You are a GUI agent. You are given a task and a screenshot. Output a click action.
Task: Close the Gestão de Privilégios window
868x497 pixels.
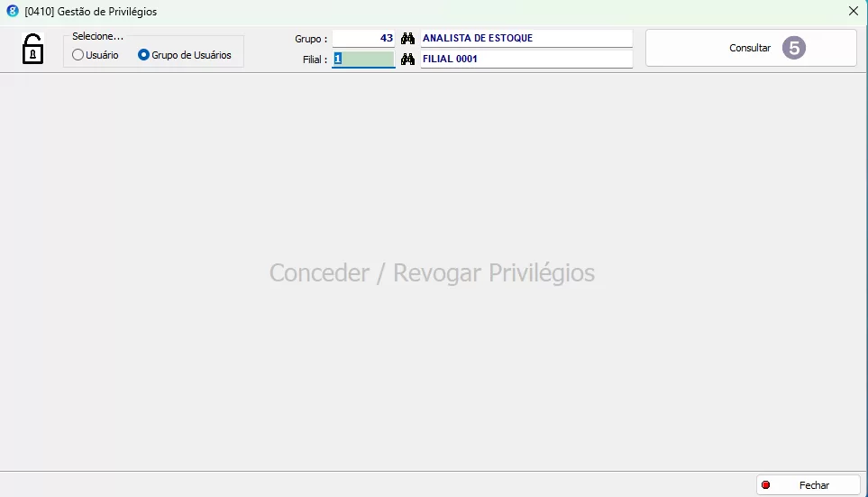[853, 12]
